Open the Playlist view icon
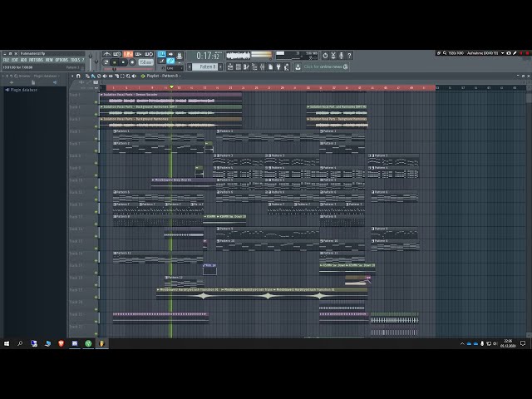The image size is (532, 399). point(230,66)
